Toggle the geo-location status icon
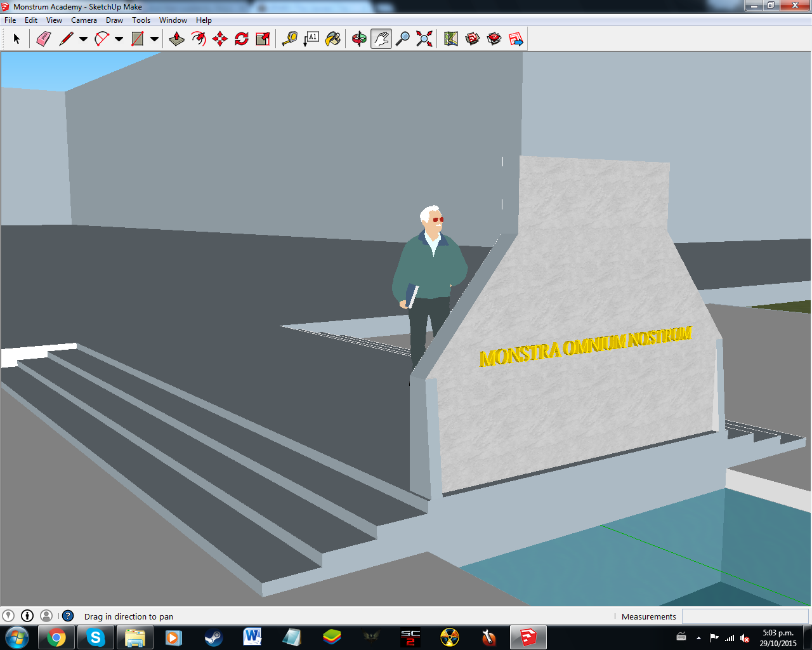Viewport: 812px width, 650px height. tap(8, 616)
